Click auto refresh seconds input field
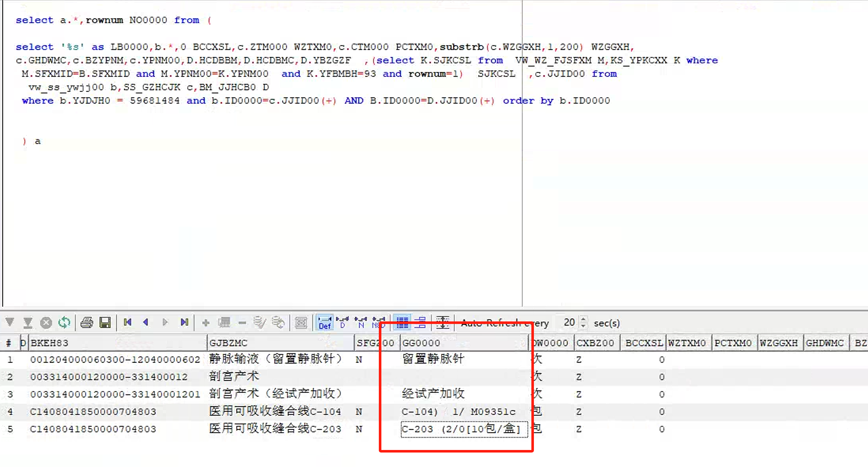Image resolution: width=868 pixels, height=467 pixels. (569, 323)
